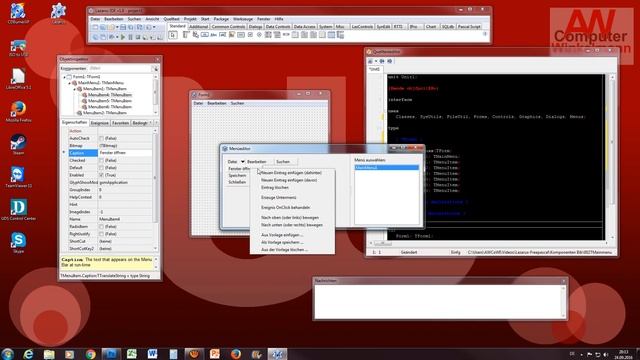Click the arrow beside Datei in Menu Editor
Screen dimensions: 640x360
[x=242, y=162]
